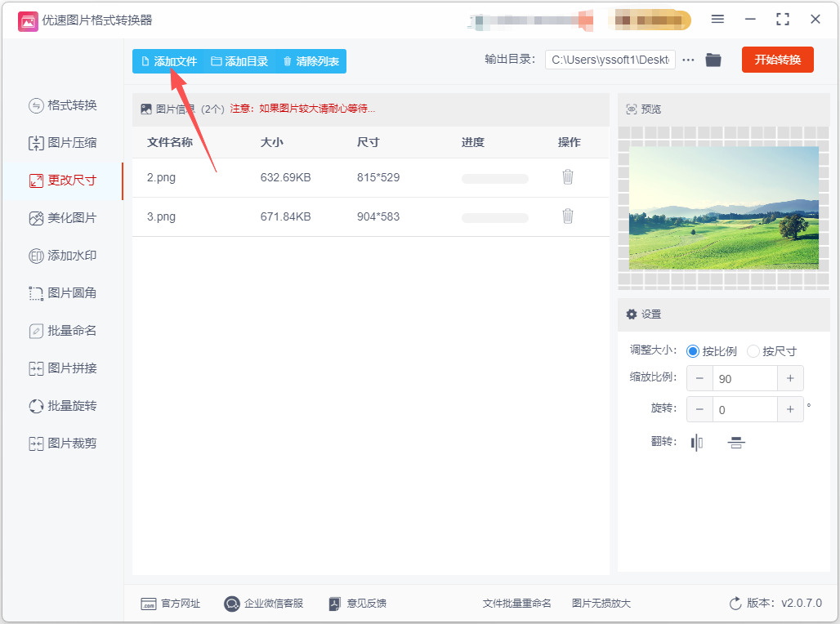Click the 3.png progress bar
Image resolution: width=840 pixels, height=624 pixels.
(x=495, y=217)
